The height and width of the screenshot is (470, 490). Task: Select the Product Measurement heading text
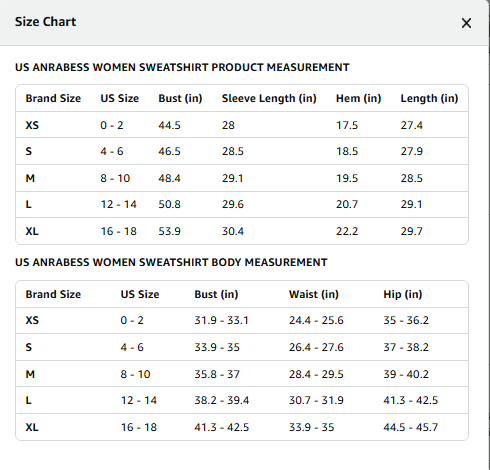click(182, 67)
